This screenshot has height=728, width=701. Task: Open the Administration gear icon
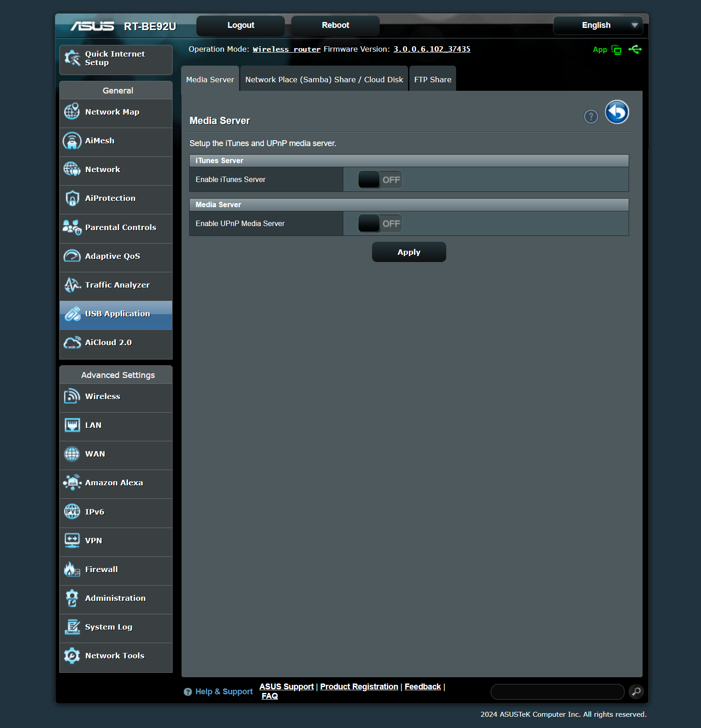tap(72, 598)
